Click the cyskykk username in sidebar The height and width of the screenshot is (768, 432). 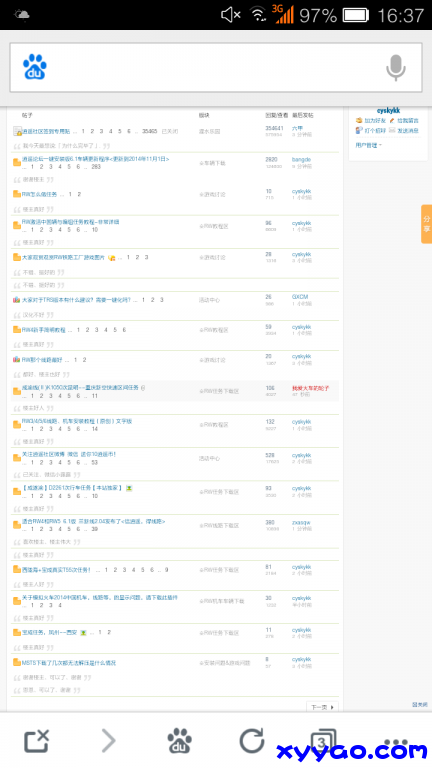[388, 111]
